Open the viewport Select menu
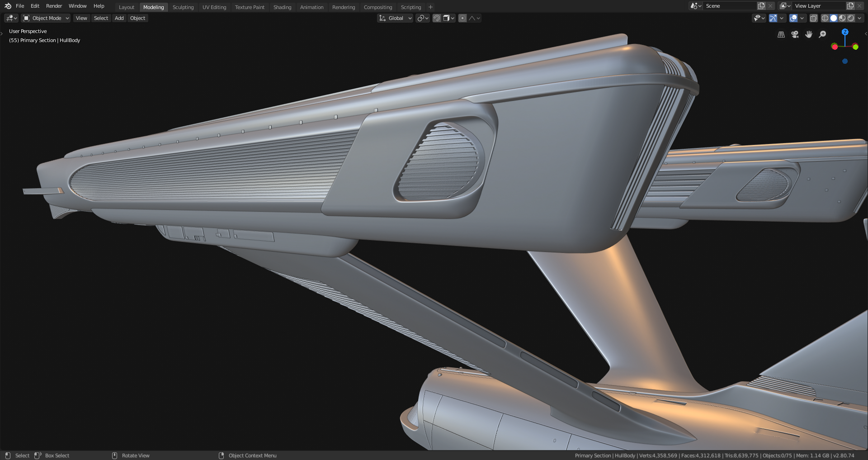868x460 pixels. pos(101,18)
